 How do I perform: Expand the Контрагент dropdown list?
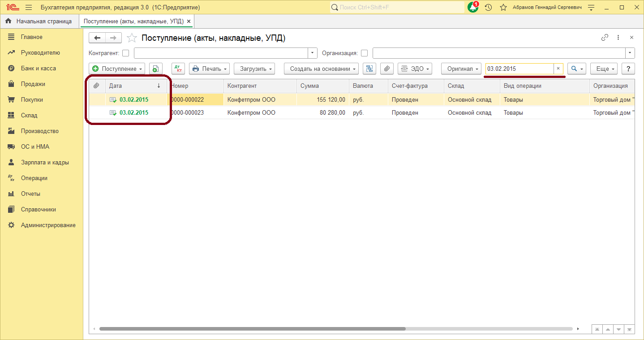(313, 53)
